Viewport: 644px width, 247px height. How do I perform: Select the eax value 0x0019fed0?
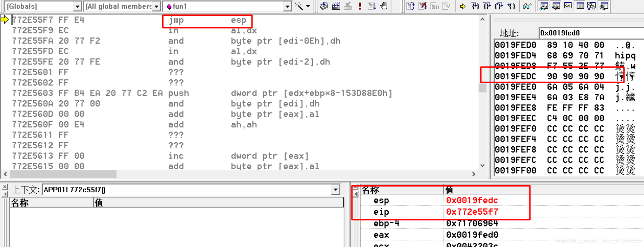(472, 235)
